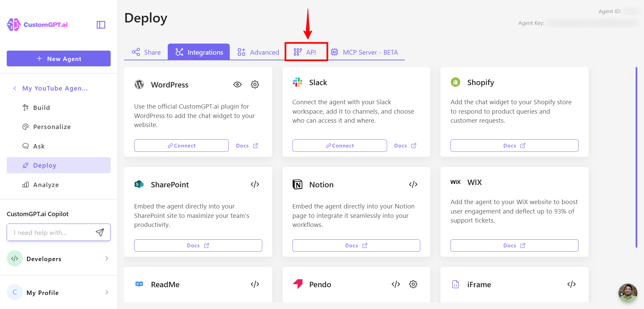
Task: Click the WIX logo icon
Action: (455, 182)
